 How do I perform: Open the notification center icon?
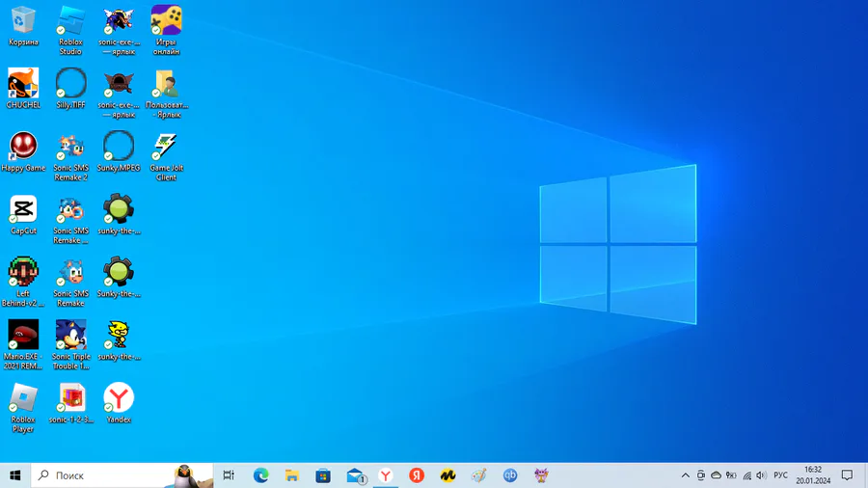point(847,475)
